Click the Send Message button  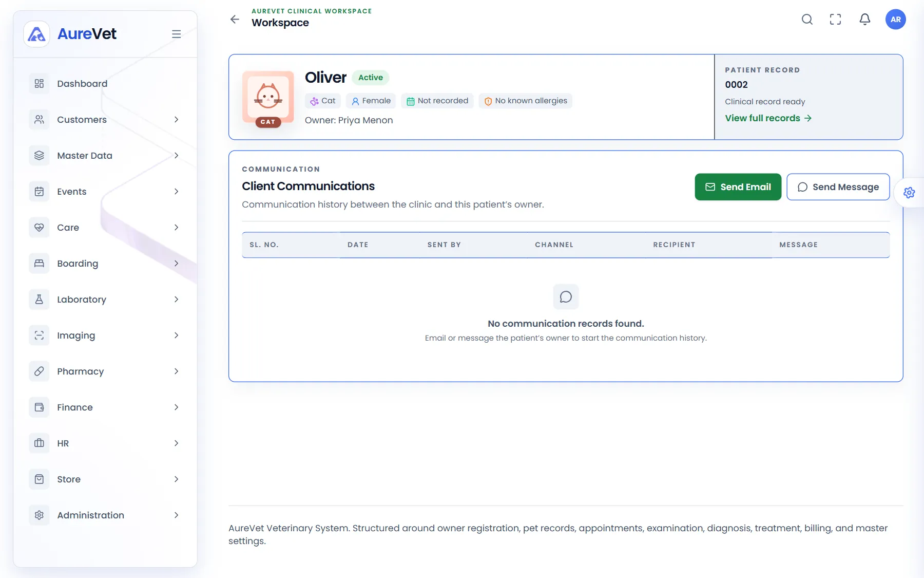pyautogui.click(x=838, y=187)
